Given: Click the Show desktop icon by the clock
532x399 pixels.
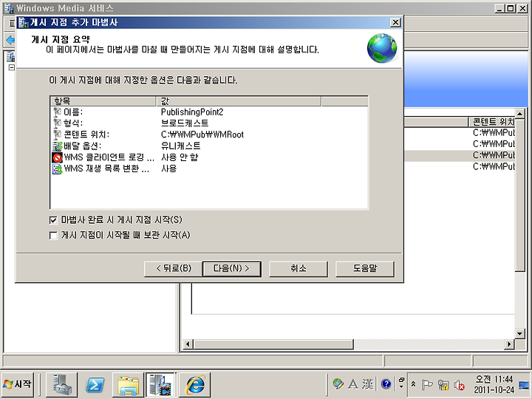Looking at the screenshot, I should click(524, 385).
